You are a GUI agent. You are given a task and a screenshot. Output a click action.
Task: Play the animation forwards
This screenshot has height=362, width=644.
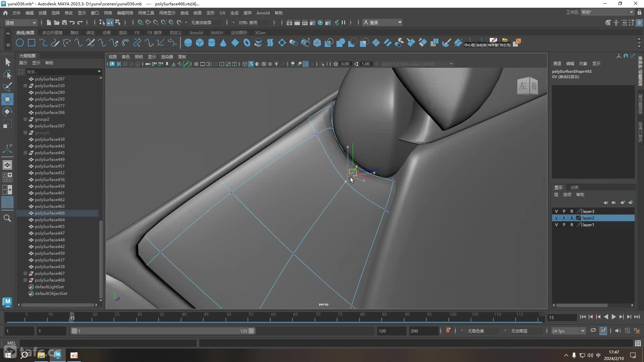click(x=614, y=317)
